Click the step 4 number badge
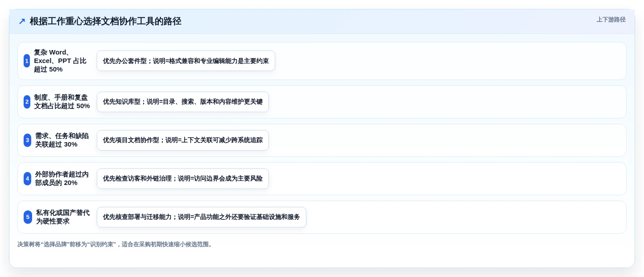Viewport: 644px width, 277px height. (x=28, y=179)
